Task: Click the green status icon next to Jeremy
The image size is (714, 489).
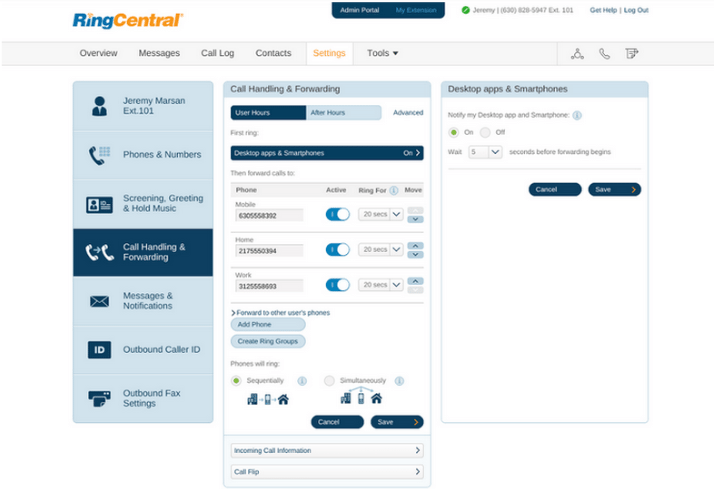Action: click(465, 10)
